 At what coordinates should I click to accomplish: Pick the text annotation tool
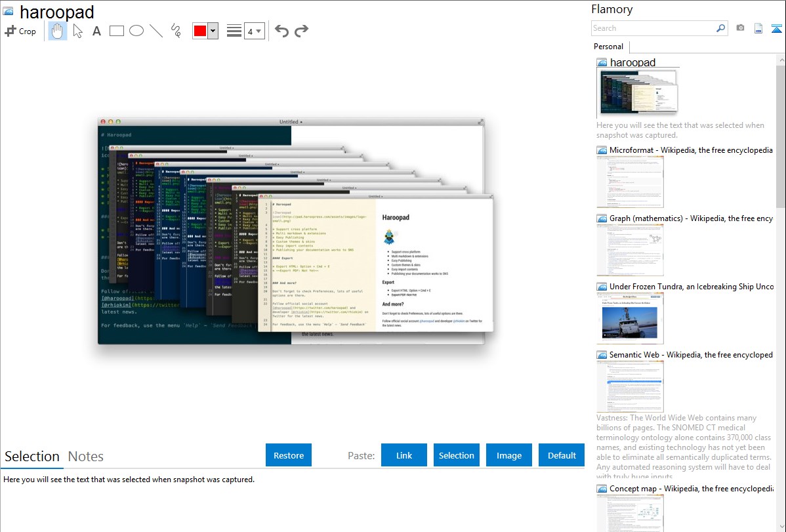(96, 31)
